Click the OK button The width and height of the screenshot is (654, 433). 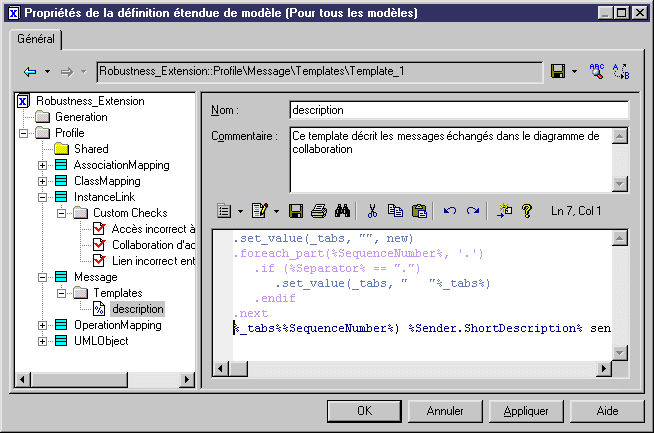pos(364,410)
